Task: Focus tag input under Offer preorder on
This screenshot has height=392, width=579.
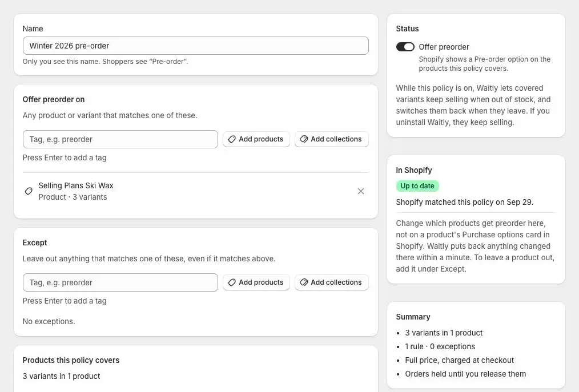Action: tap(120, 139)
